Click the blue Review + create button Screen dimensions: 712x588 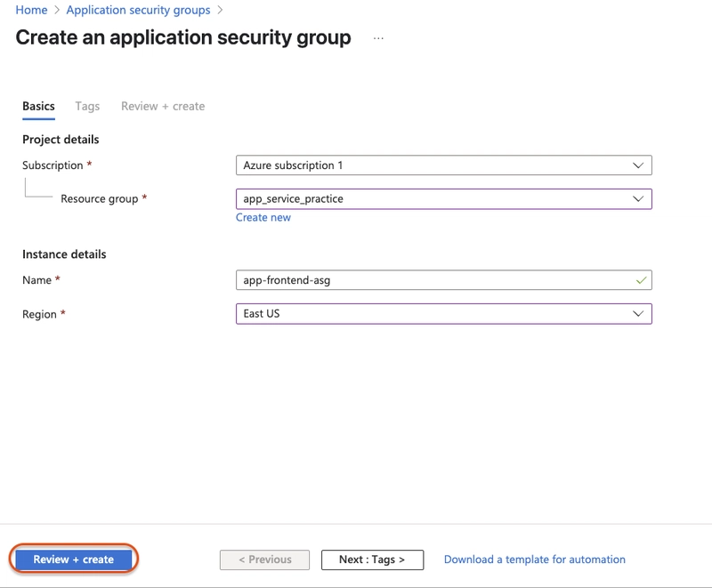pos(74,560)
